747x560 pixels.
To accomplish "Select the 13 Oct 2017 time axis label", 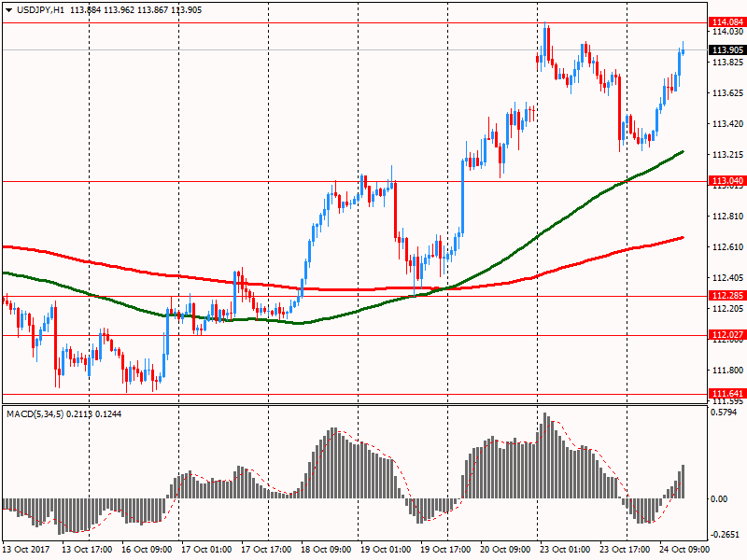I will point(26,550).
